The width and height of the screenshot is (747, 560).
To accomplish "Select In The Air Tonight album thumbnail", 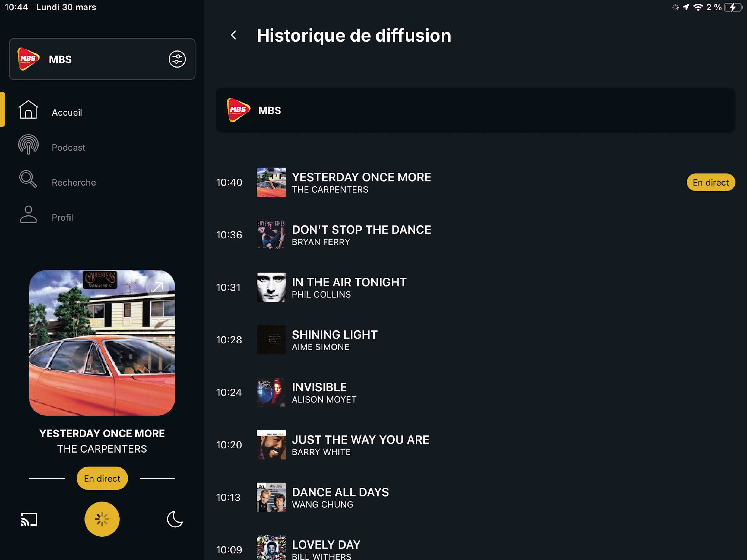I will (x=271, y=287).
